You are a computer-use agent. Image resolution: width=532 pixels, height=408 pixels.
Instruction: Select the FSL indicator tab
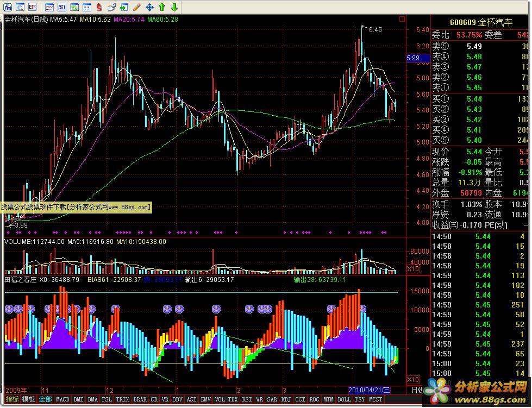click(107, 399)
